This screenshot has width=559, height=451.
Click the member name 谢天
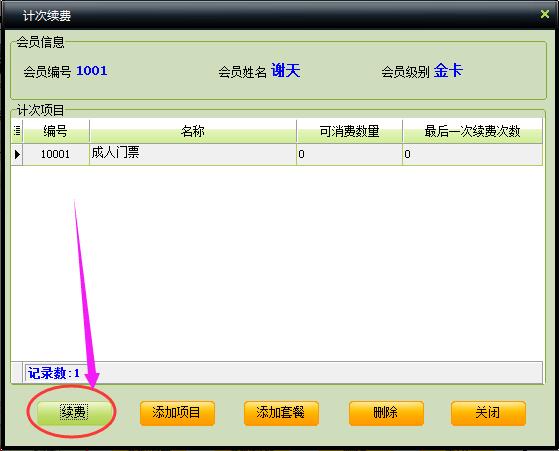coord(286,71)
